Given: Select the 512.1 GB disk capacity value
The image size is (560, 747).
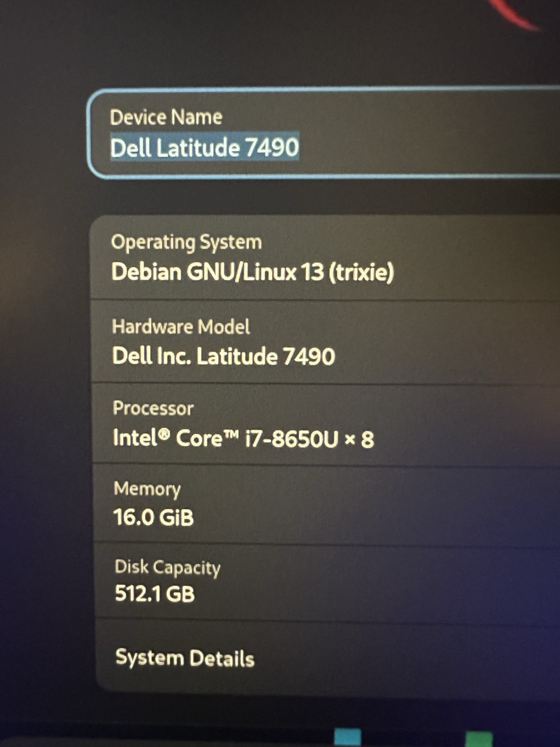Looking at the screenshot, I should (154, 594).
